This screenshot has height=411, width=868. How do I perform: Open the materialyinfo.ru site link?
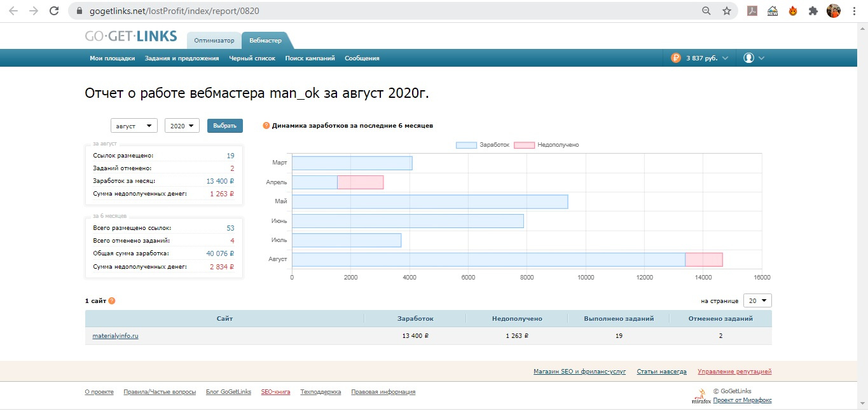[115, 336]
